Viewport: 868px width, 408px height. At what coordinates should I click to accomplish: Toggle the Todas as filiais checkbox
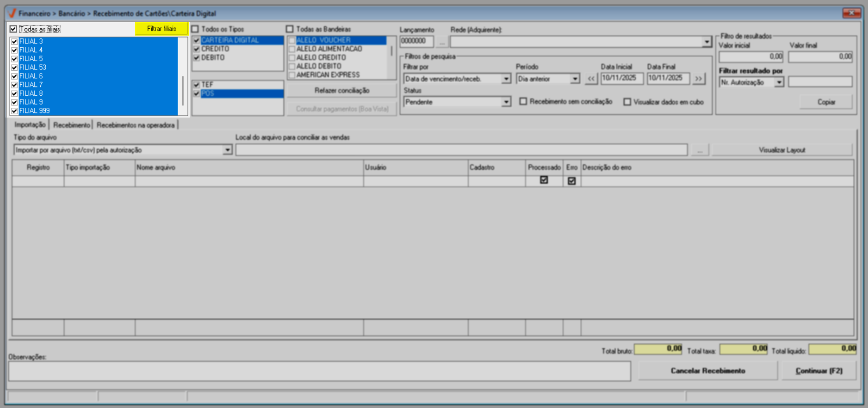coord(13,29)
